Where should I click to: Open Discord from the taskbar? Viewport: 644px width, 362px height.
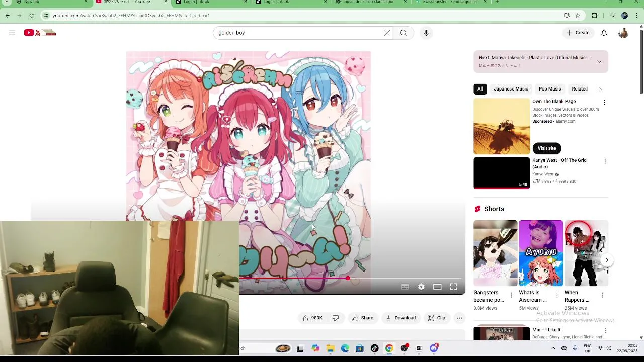434,348
